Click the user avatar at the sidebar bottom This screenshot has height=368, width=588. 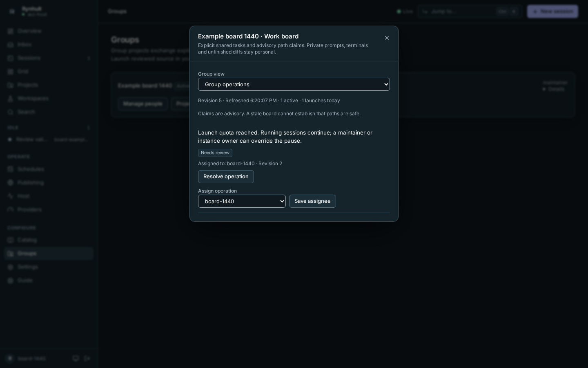tap(10, 359)
